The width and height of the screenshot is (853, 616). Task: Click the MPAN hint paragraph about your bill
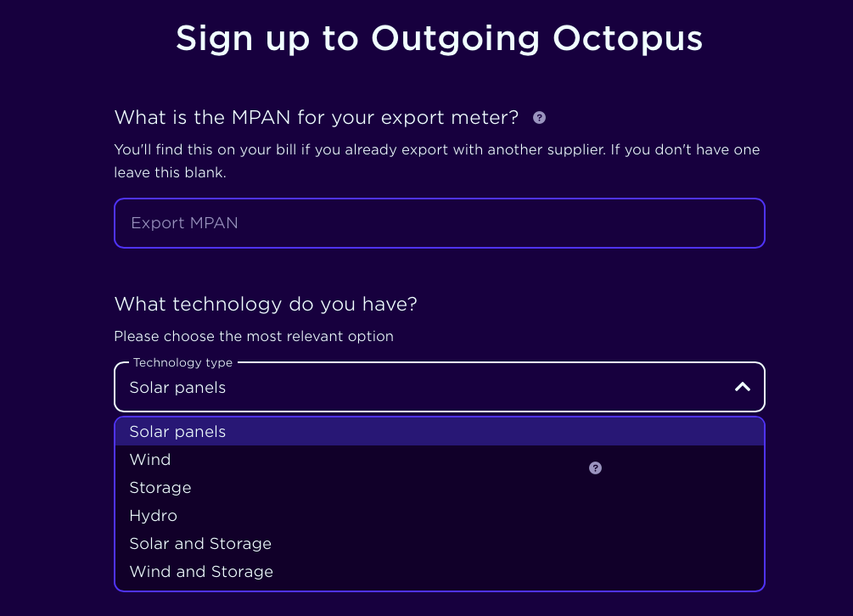[437, 161]
